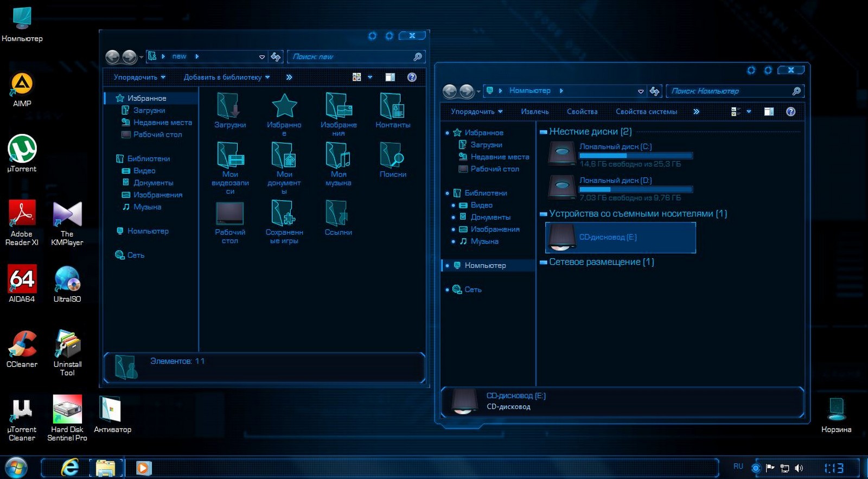The image size is (868, 479).
Task: Open Свойства системы from the toolbar
Action: [646, 112]
